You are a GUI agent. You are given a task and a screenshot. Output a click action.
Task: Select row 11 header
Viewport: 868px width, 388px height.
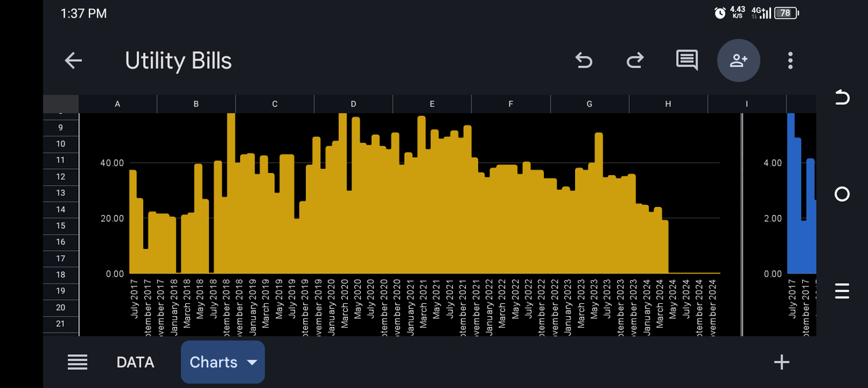tap(61, 160)
